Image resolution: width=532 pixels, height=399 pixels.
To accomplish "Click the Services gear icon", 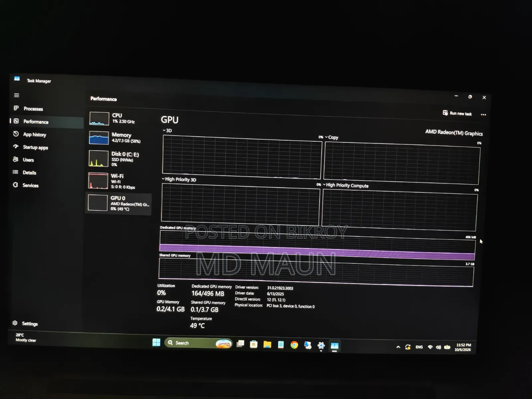I will click(15, 185).
